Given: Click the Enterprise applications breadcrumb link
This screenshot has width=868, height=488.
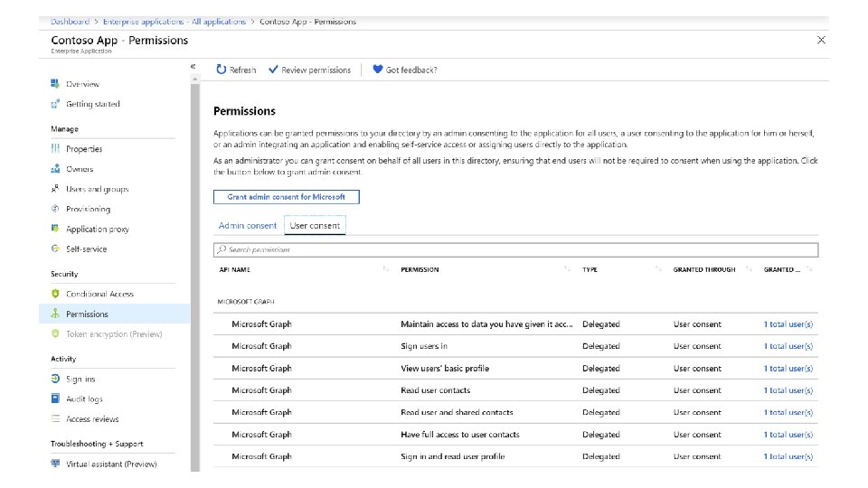Looking at the screenshot, I should pos(175,22).
